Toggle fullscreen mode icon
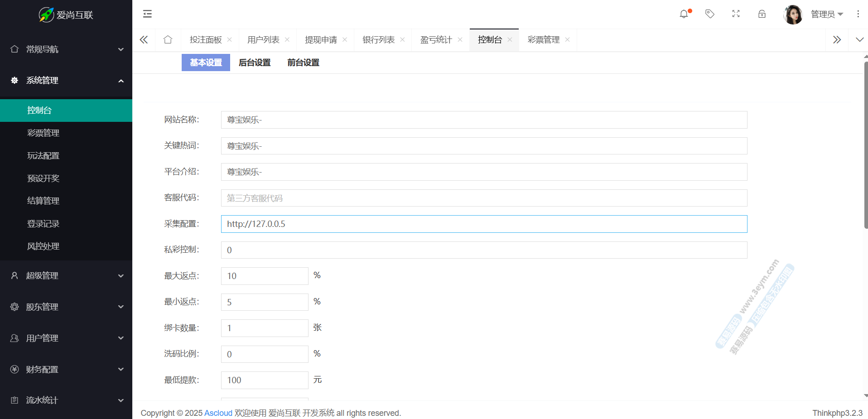 pos(736,14)
